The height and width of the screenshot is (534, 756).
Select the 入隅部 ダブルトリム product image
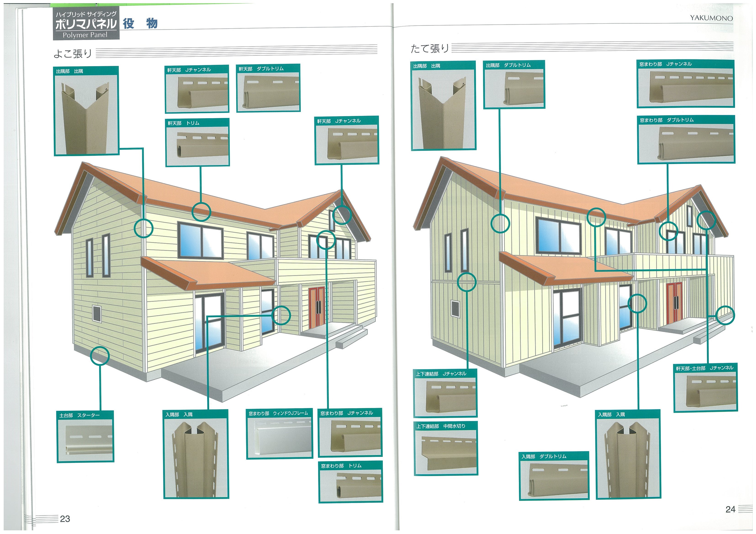554,479
